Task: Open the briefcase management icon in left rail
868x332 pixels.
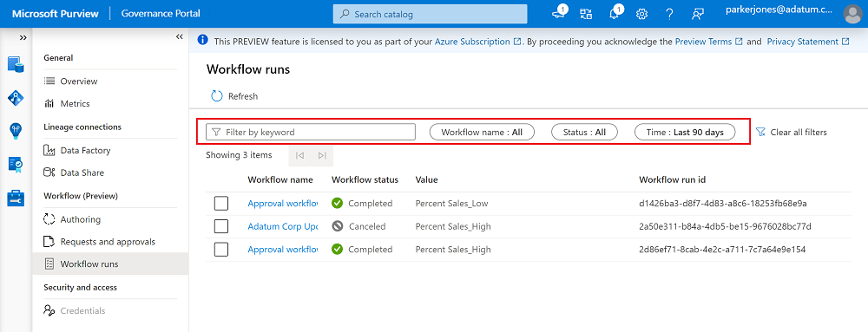Action: coord(16,198)
